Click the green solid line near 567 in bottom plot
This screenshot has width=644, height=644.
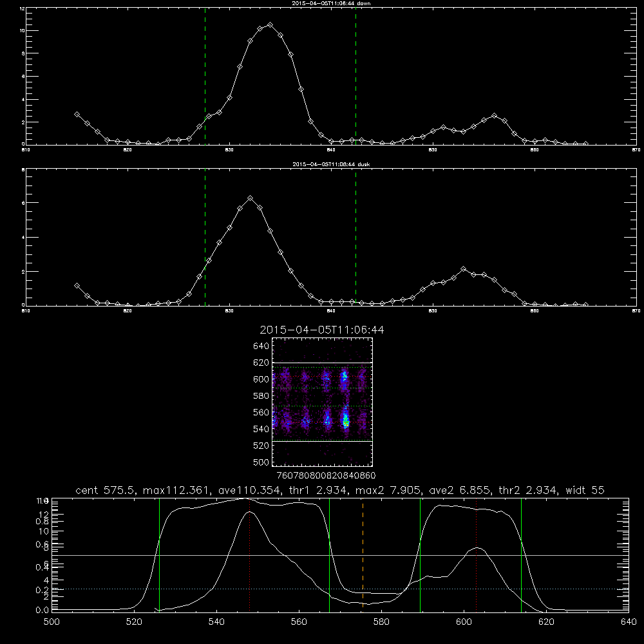click(x=329, y=554)
